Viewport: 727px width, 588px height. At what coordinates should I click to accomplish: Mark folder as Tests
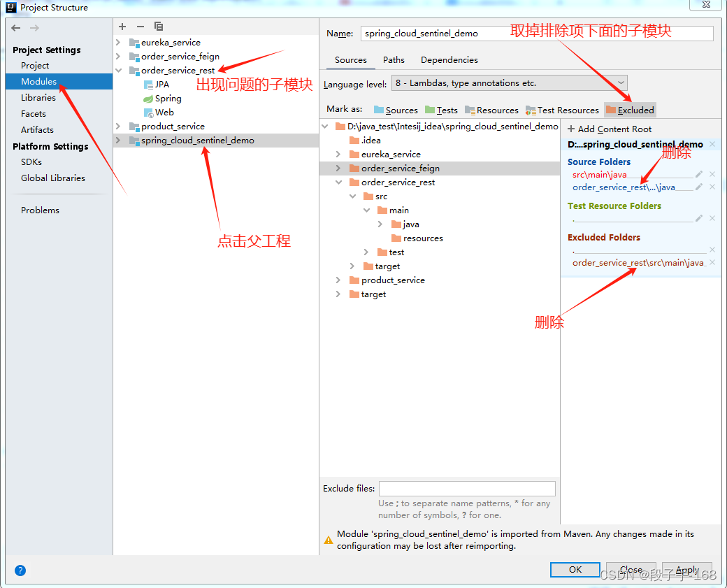(441, 110)
